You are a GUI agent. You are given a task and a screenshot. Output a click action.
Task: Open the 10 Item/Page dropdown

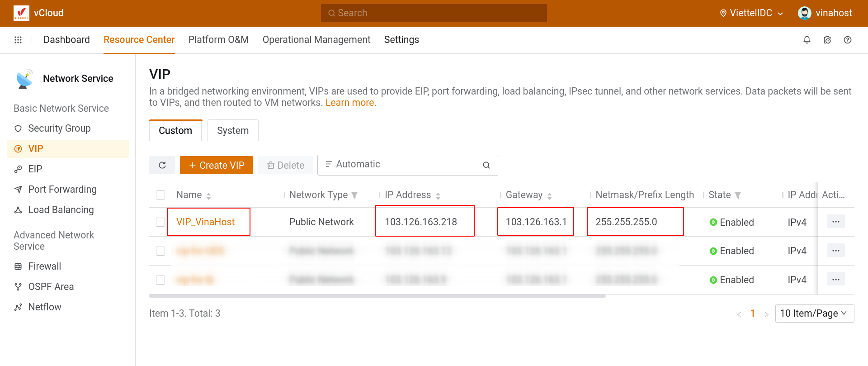click(814, 314)
